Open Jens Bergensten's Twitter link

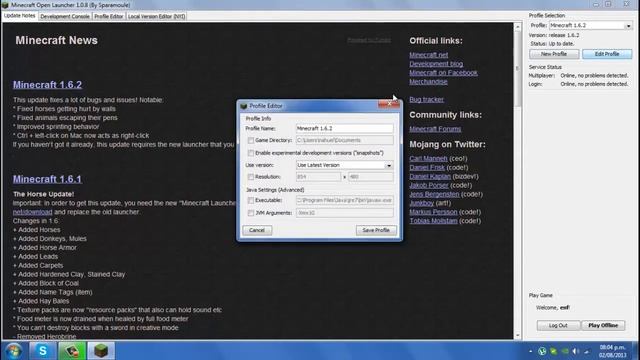(434, 194)
